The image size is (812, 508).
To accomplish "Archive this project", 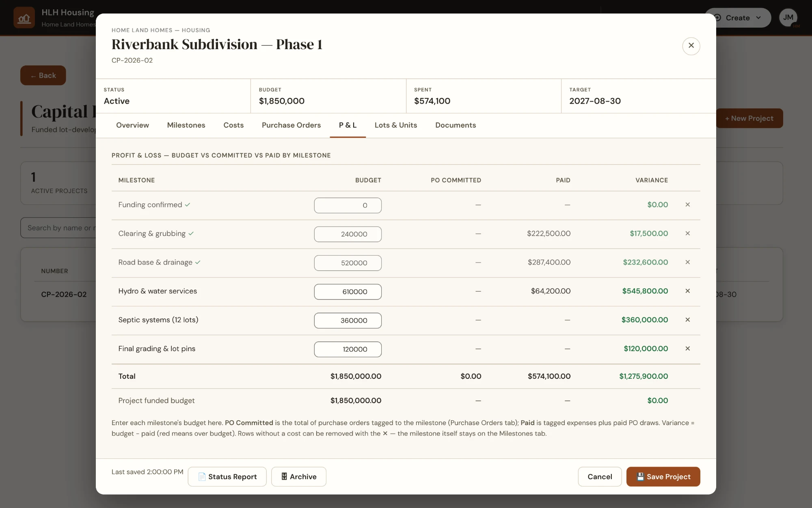I will 298,477.
